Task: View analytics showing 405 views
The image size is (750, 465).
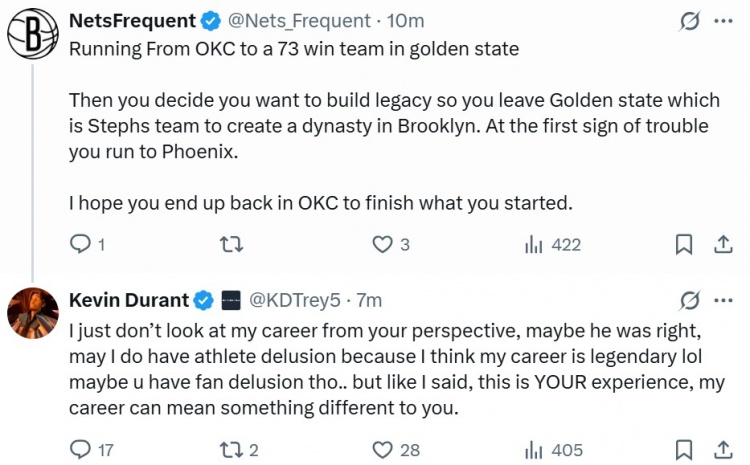Action: pos(533,449)
